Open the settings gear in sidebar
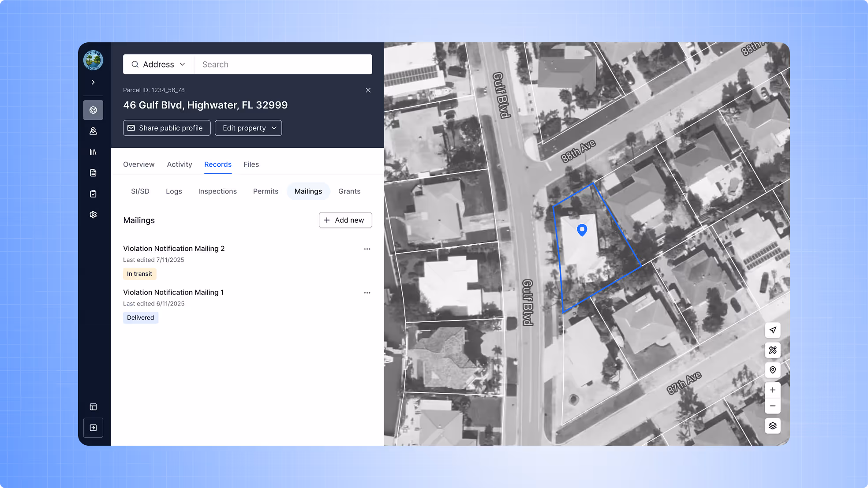 click(93, 215)
